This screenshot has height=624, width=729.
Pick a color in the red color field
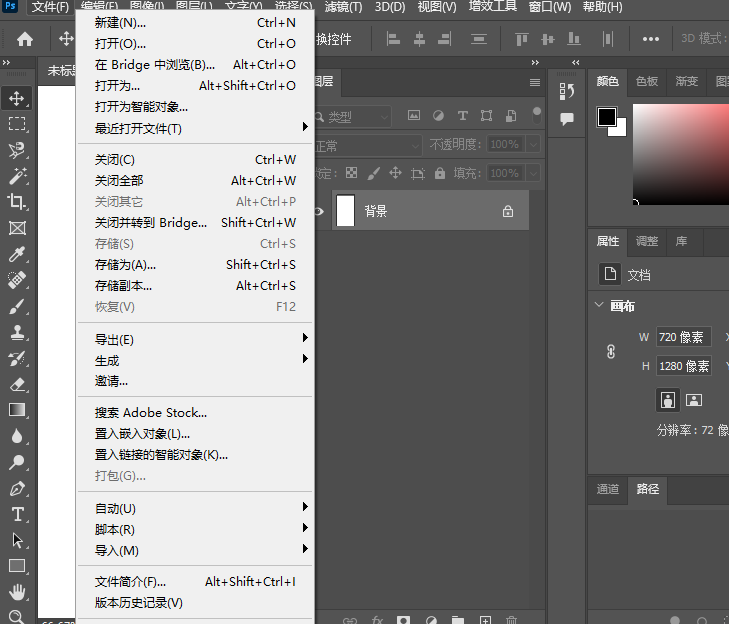click(681, 154)
